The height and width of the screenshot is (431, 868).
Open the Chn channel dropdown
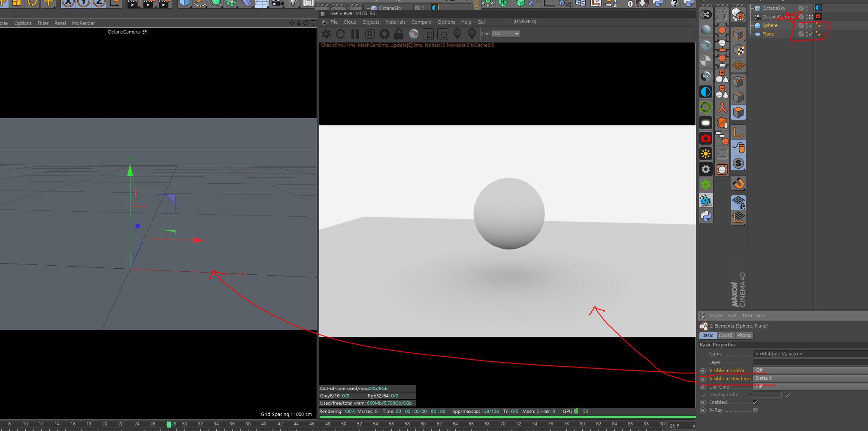pos(506,33)
